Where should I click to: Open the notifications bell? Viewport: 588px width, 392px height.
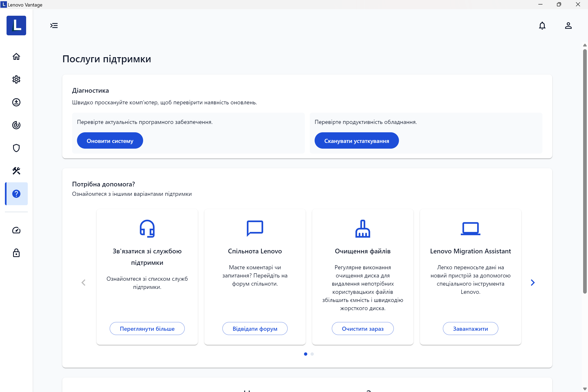point(542,26)
